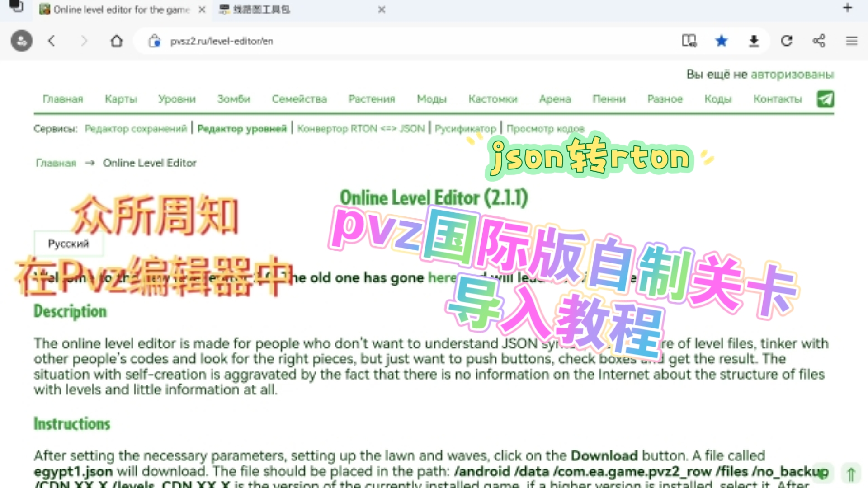Open the Растения menu item
The image size is (868, 488).
(x=371, y=99)
